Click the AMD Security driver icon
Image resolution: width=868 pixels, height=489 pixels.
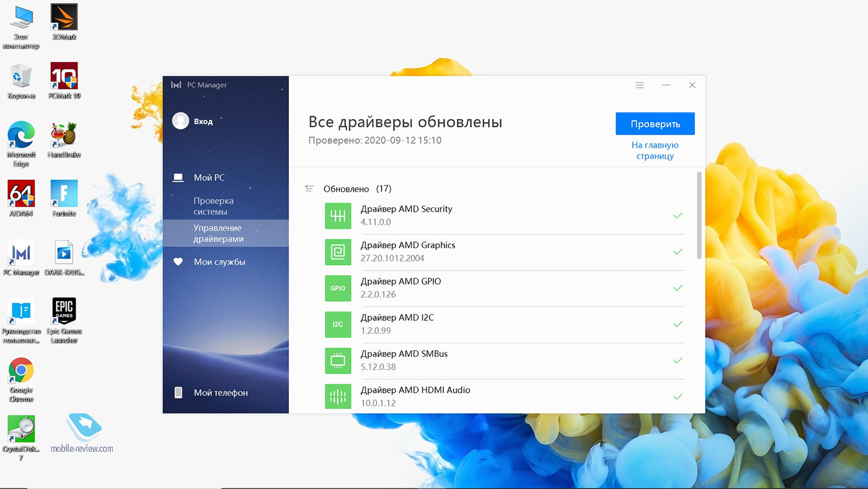point(338,215)
